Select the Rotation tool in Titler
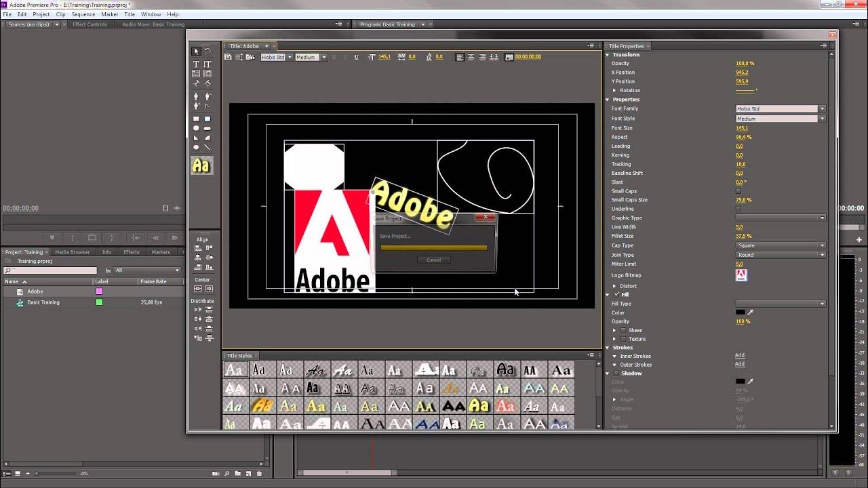868x488 pixels. [208, 52]
